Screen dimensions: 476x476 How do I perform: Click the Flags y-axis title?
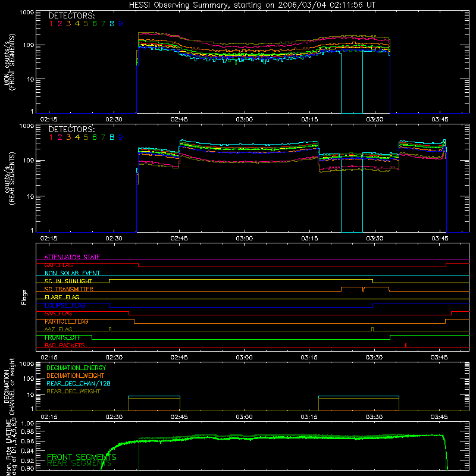(24, 297)
